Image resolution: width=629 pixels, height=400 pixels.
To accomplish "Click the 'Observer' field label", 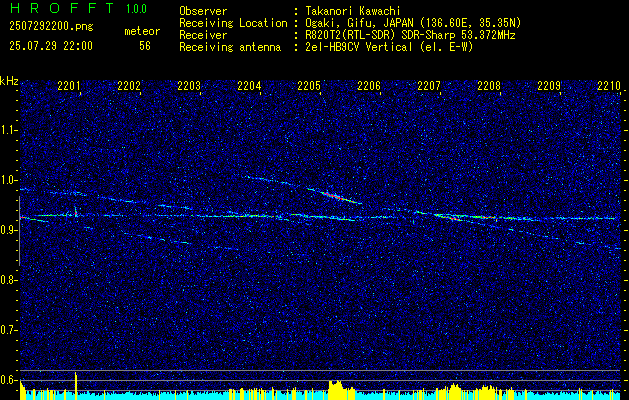I will click(203, 11).
